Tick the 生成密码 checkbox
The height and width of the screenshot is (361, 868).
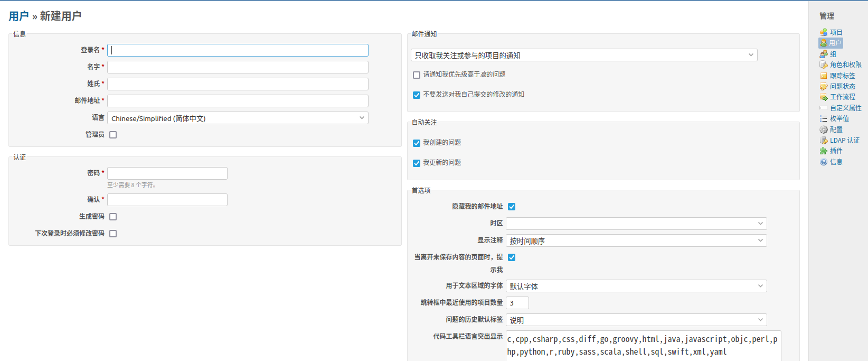[x=113, y=217]
